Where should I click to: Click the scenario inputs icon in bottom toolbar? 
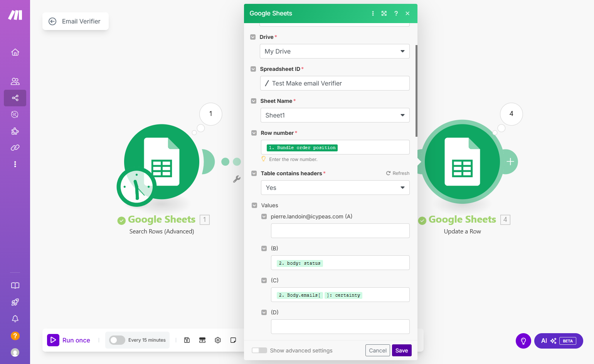202,340
